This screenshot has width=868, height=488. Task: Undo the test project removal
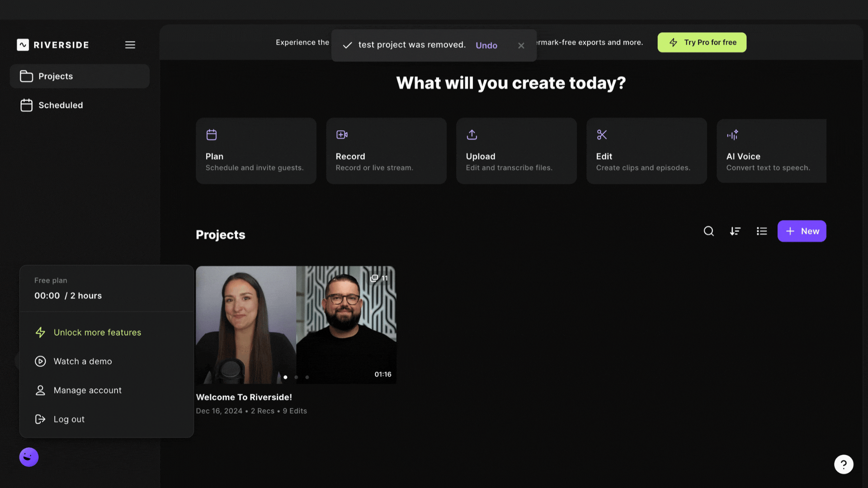coord(486,46)
